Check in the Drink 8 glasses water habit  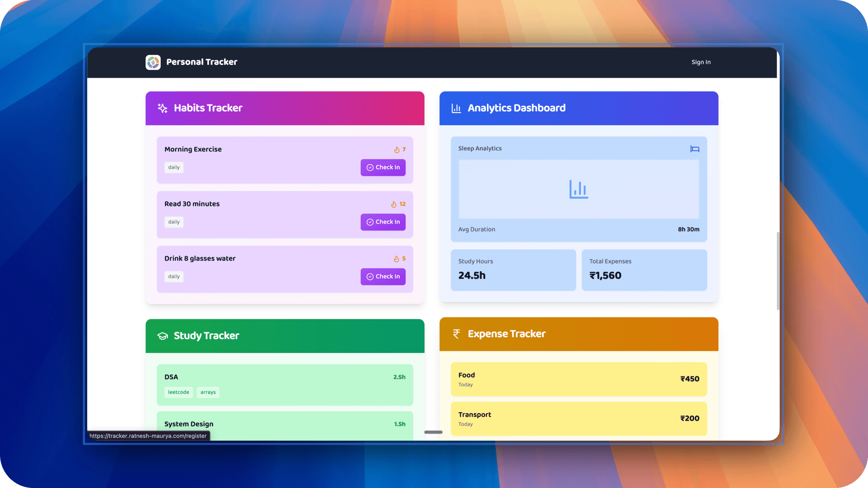point(383,277)
